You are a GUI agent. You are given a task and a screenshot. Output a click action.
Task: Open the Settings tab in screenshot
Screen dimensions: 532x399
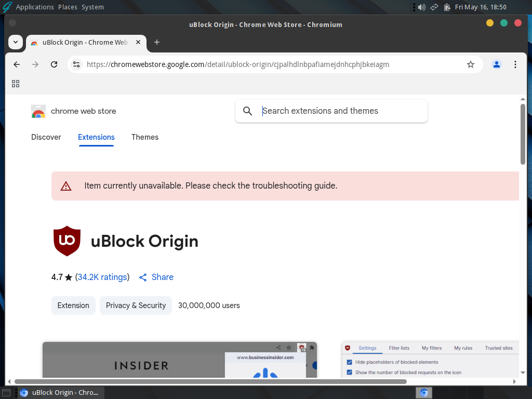(367, 348)
